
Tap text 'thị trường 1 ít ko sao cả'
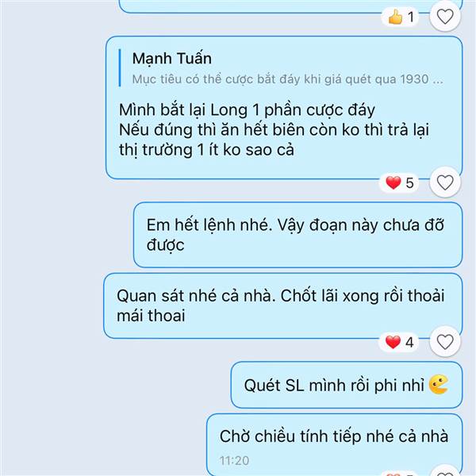tap(206, 150)
